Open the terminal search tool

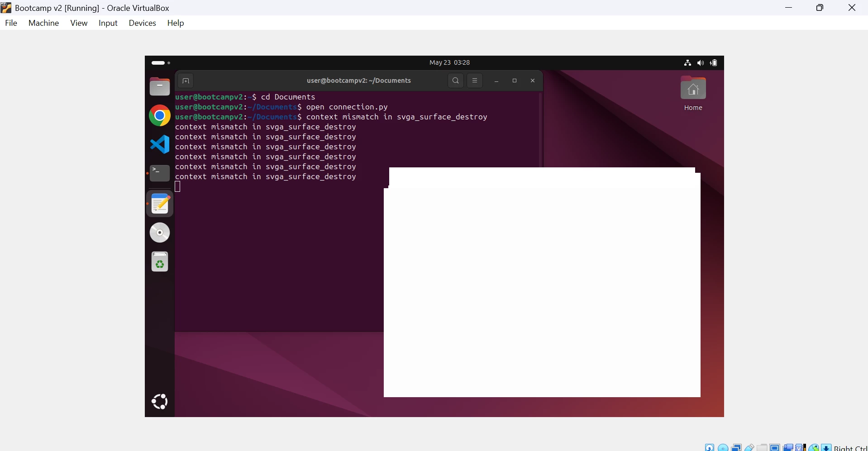tap(456, 81)
